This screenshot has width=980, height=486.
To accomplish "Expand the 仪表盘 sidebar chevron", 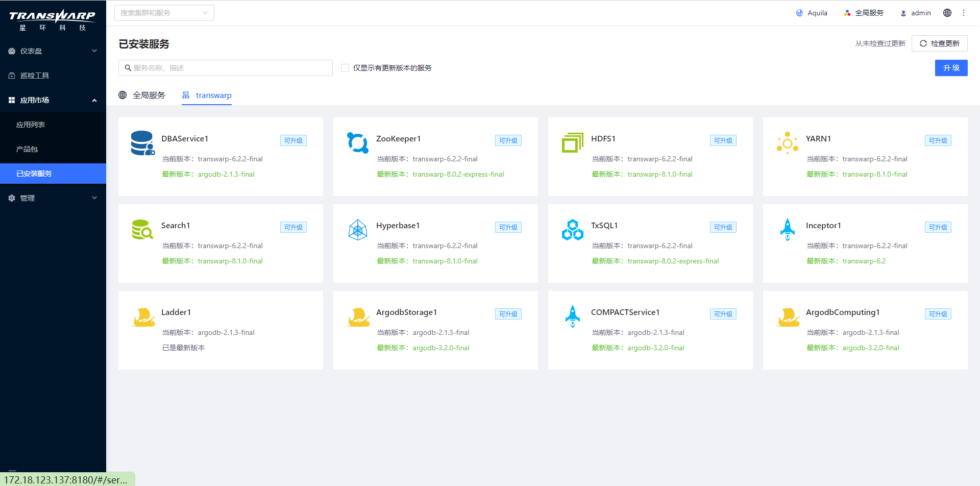I will (x=94, y=51).
